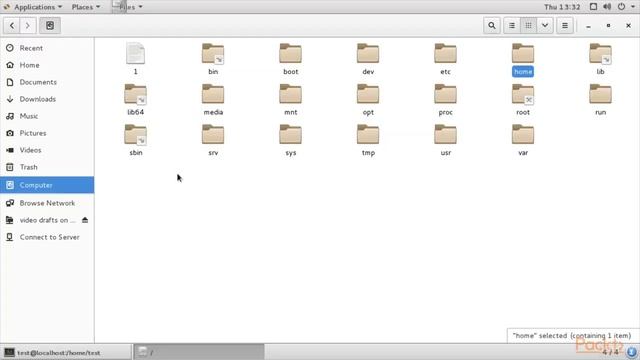Open the Places menu
The width and height of the screenshot is (640, 360).
(x=86, y=7)
